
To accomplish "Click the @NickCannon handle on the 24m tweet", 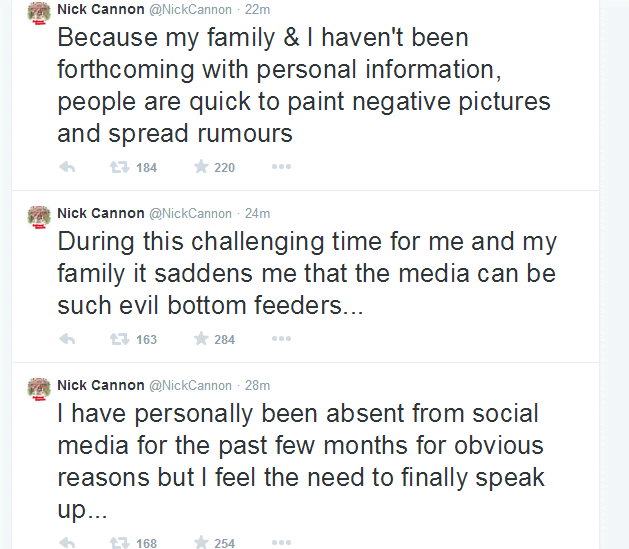I will coord(190,213).
